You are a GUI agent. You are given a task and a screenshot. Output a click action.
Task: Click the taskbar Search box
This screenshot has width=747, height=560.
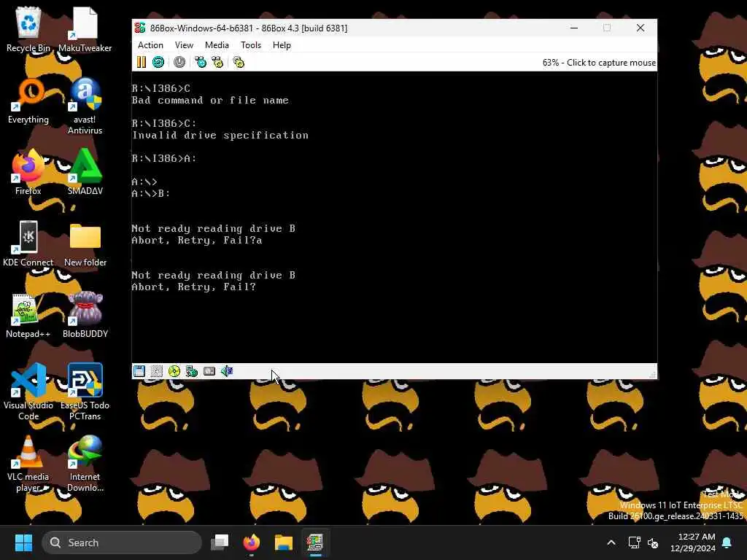point(122,542)
